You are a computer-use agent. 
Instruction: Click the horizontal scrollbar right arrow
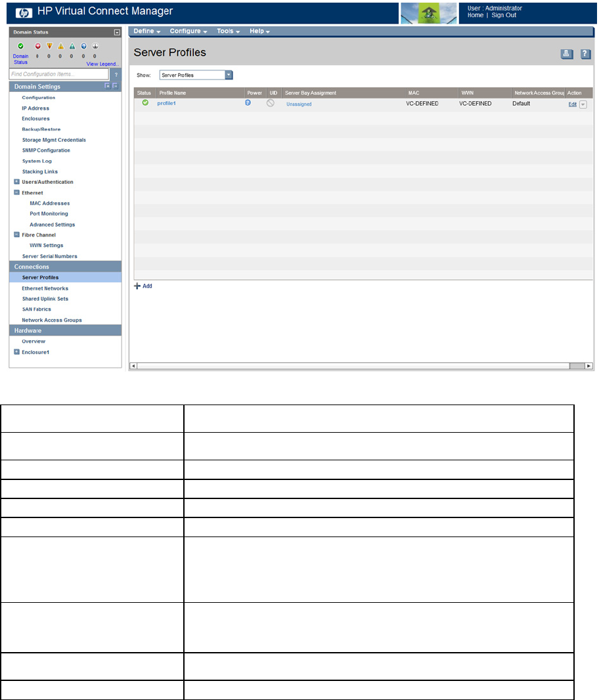588,366
